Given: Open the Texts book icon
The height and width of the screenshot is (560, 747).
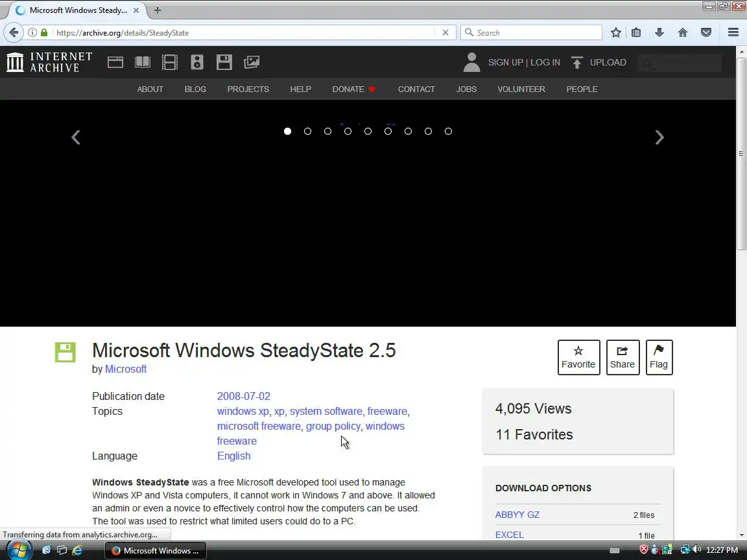Looking at the screenshot, I should (143, 62).
